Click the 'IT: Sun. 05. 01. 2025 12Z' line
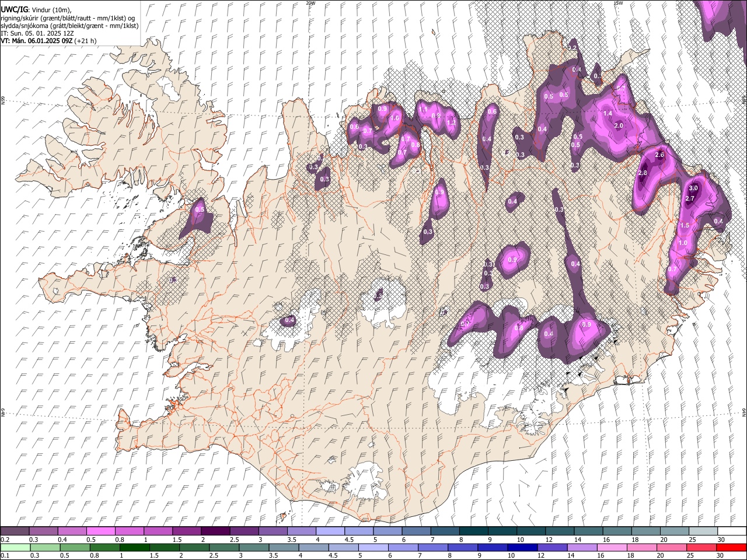 37,33
